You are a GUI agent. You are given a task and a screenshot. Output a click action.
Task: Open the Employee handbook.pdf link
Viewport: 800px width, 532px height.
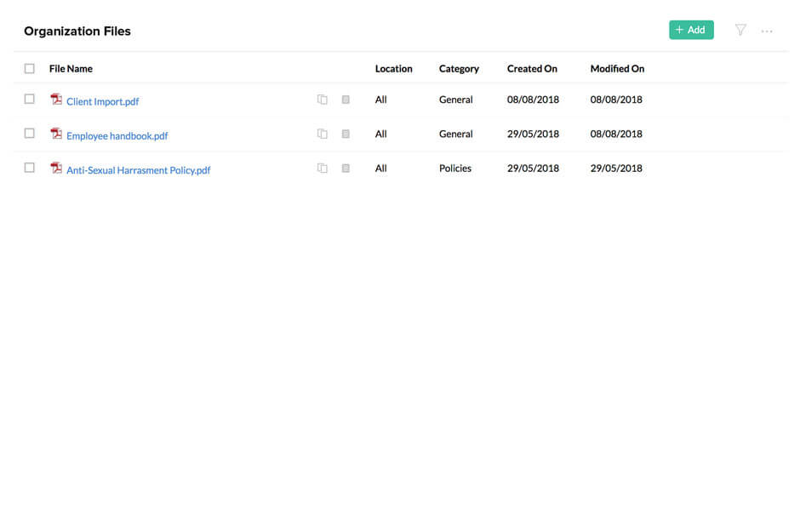(117, 135)
